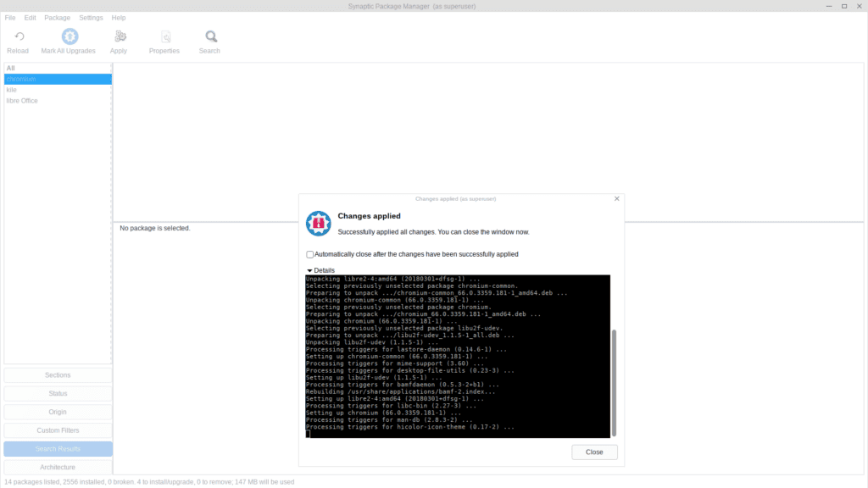Open the Settings menu
868x488 pixels.
[x=91, y=18]
